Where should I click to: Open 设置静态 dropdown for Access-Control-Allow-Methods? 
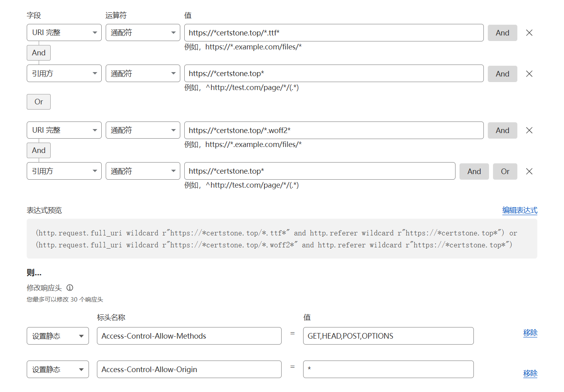[57, 336]
